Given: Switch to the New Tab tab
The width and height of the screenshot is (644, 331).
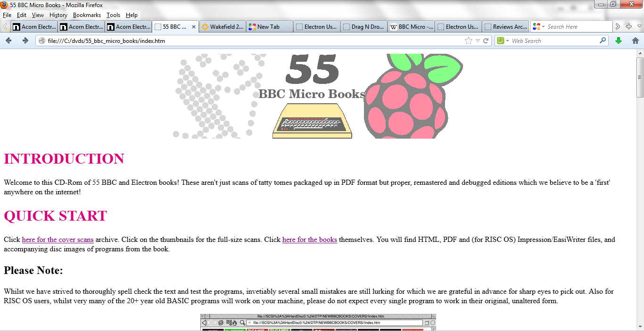Looking at the screenshot, I should (x=270, y=27).
